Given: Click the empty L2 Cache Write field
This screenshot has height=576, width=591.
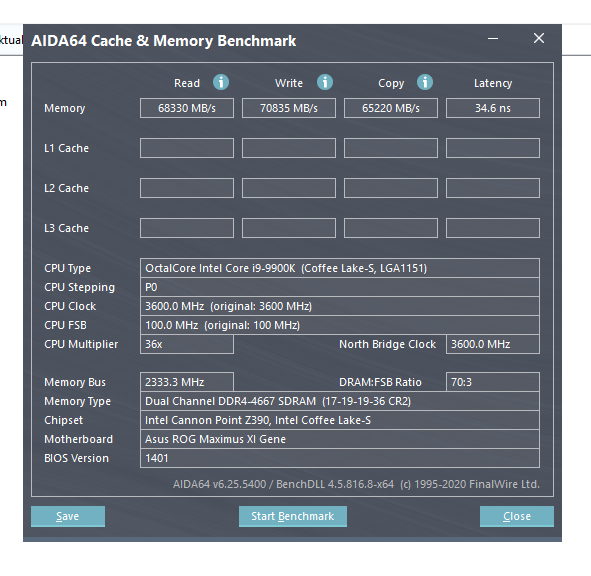Looking at the screenshot, I should coord(289,188).
